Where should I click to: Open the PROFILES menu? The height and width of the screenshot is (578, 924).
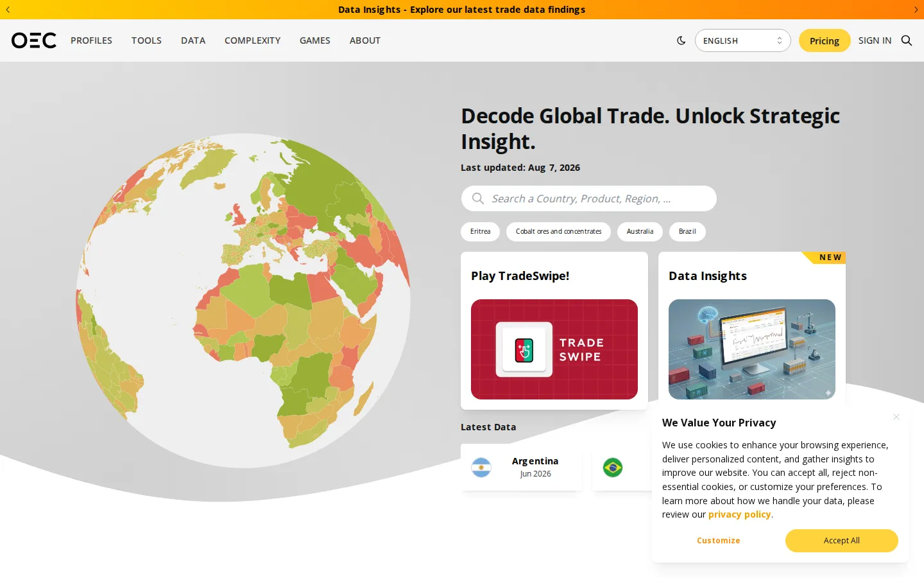pos(91,40)
